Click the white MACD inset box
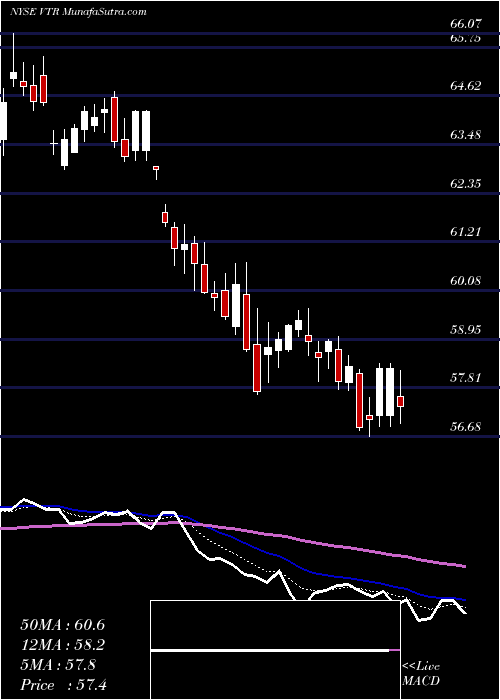The width and height of the screenshot is (500, 700). (x=275, y=650)
